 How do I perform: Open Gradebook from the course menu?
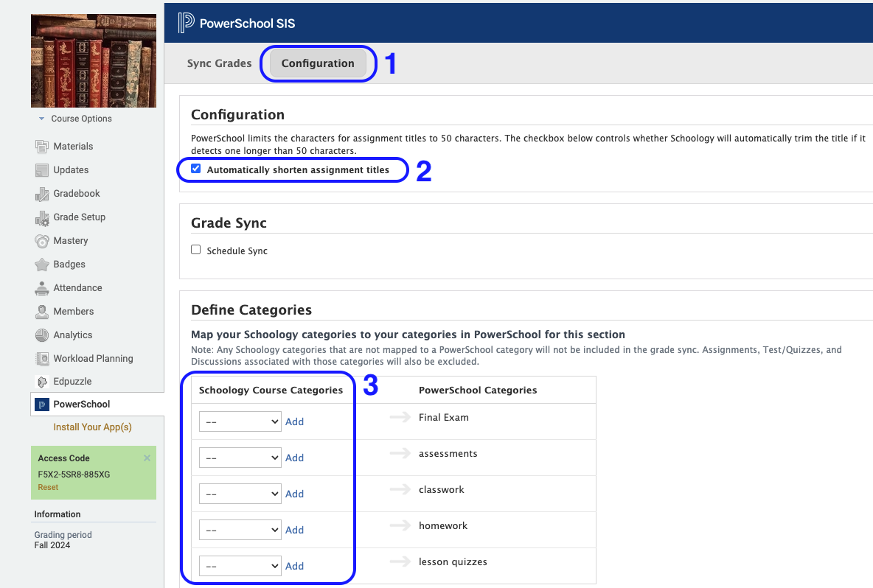(77, 194)
